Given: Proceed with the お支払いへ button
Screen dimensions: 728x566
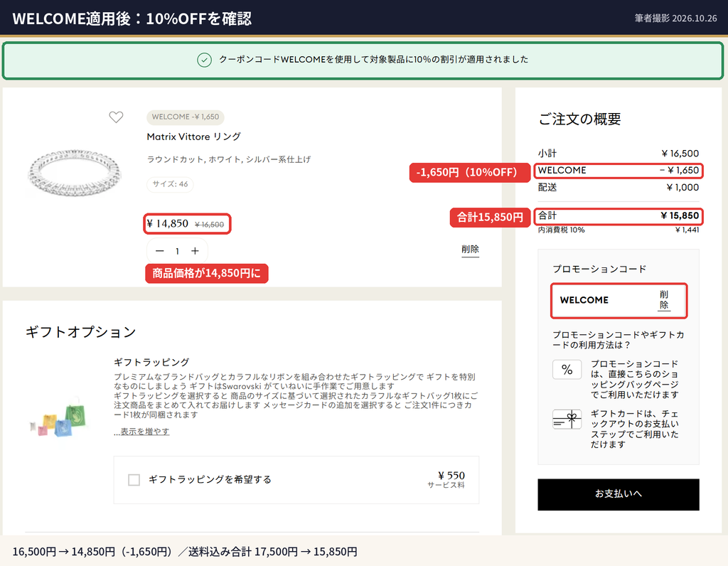Looking at the screenshot, I should click(x=619, y=494).
